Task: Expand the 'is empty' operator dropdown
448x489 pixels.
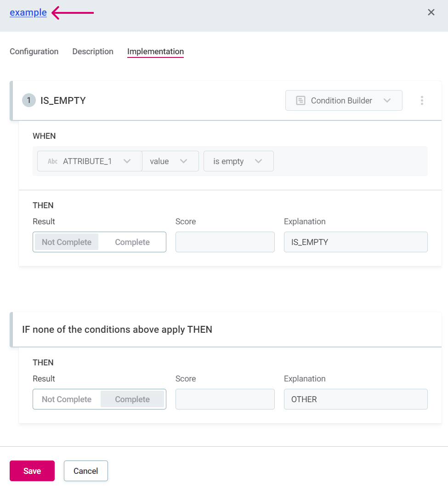Action: point(238,161)
